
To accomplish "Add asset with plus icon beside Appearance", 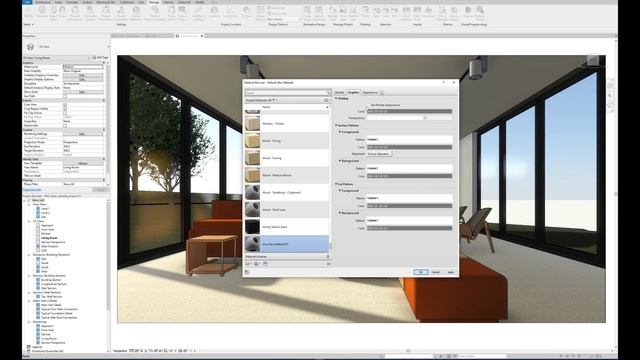I will coord(382,92).
